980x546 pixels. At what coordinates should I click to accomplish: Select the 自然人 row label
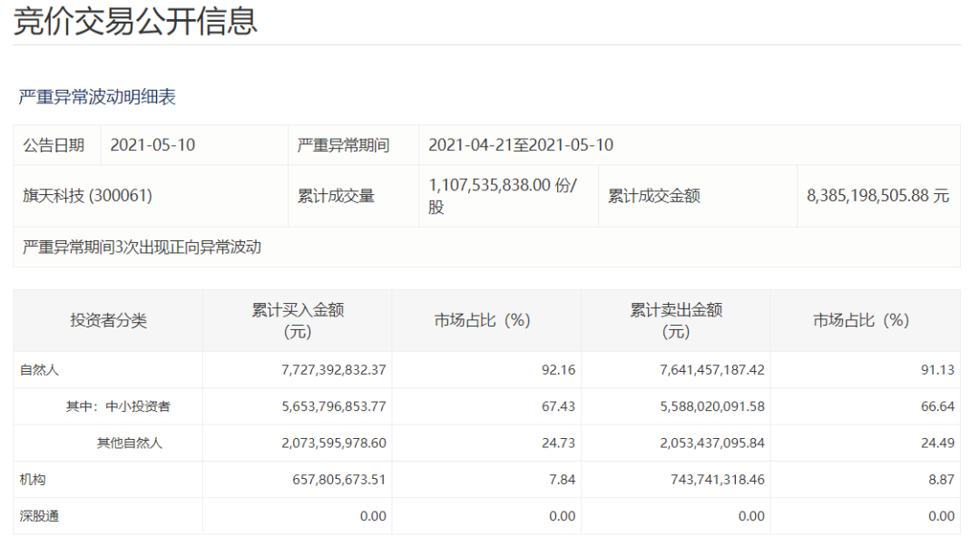click(x=39, y=370)
